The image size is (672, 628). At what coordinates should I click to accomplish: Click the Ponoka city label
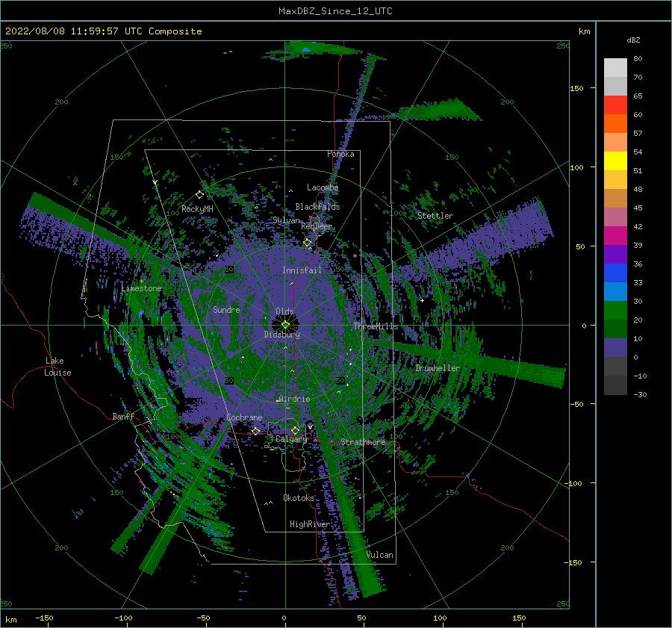click(340, 154)
